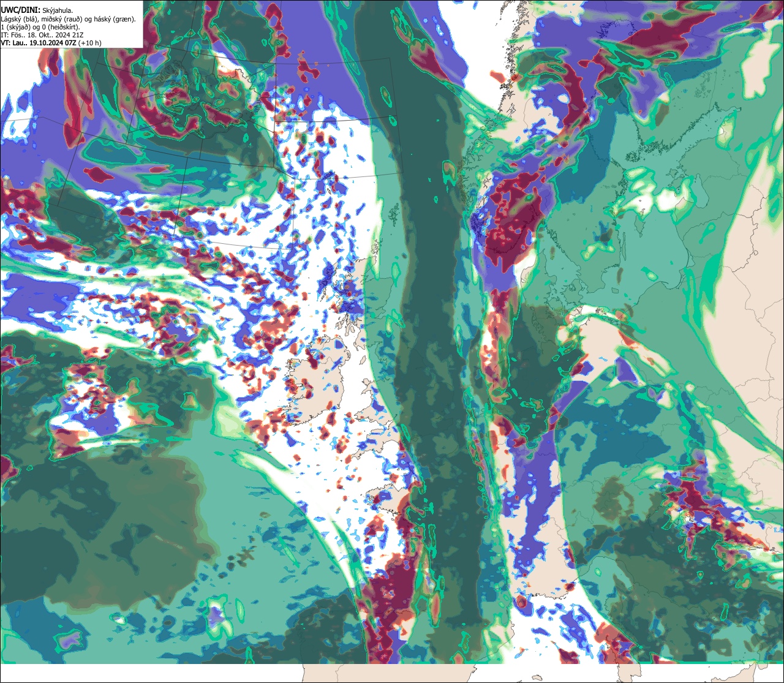Click the 'miðský (rauð)' legend text
Screen dimensions: 784x683
coord(61,19)
